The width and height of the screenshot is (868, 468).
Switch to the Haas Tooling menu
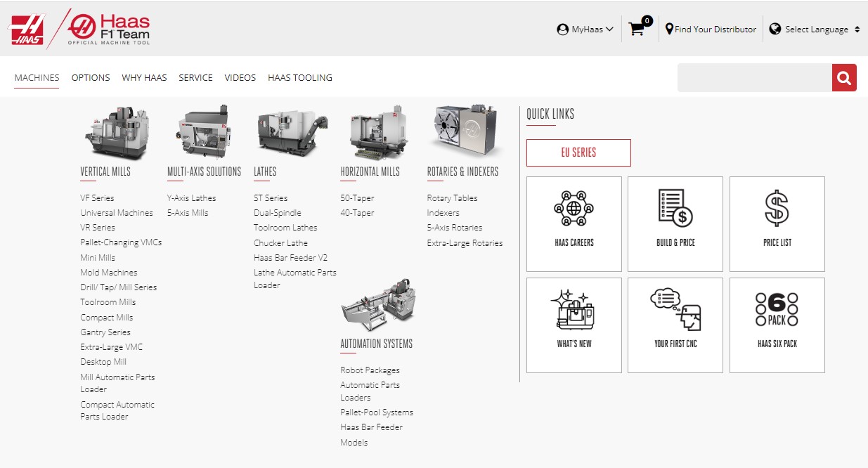click(299, 78)
